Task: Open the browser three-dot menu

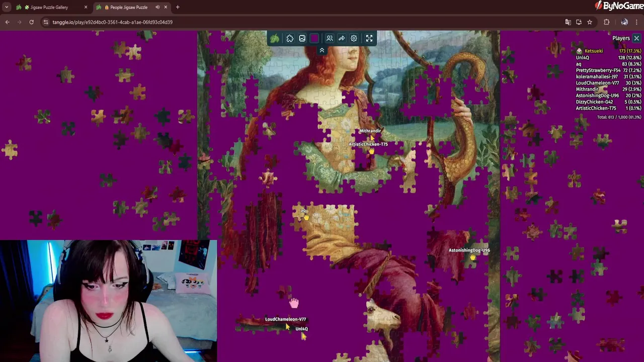Action: click(x=637, y=22)
